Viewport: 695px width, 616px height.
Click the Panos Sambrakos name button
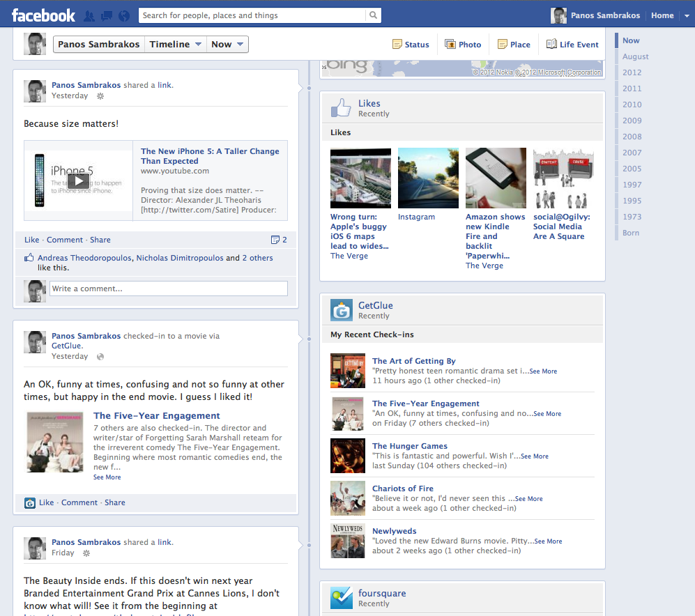point(99,45)
